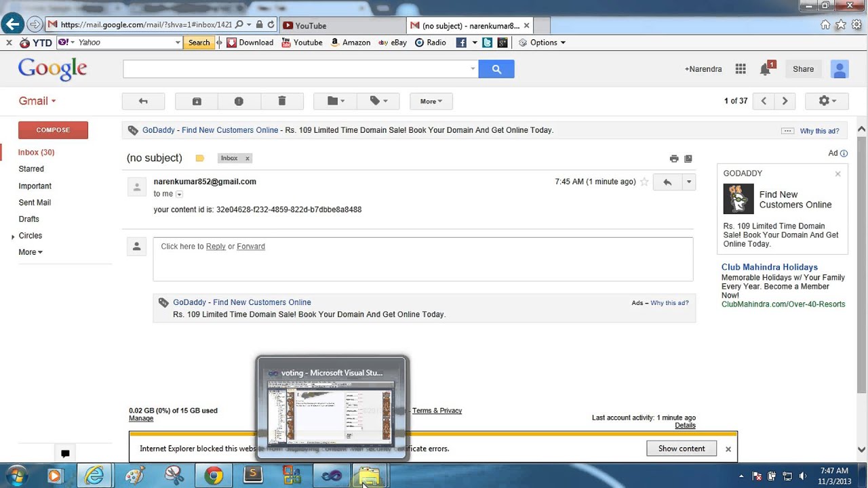Open the Hangouts chat icon

click(65, 453)
